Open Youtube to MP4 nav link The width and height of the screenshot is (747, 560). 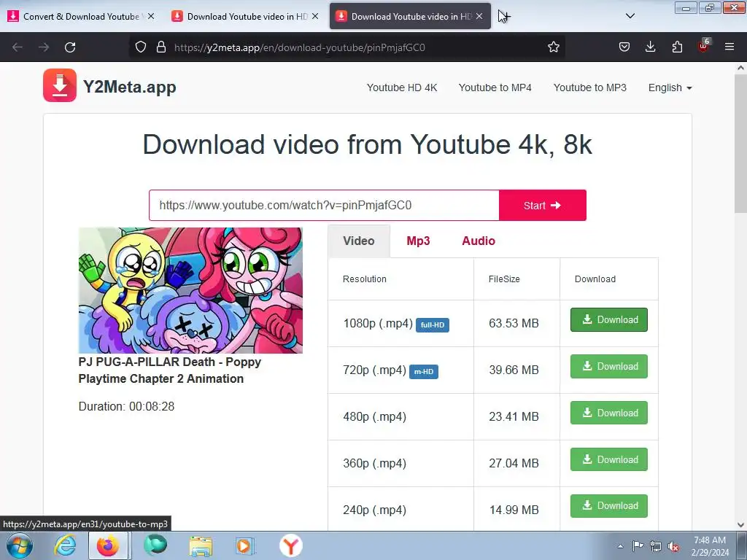495,87
